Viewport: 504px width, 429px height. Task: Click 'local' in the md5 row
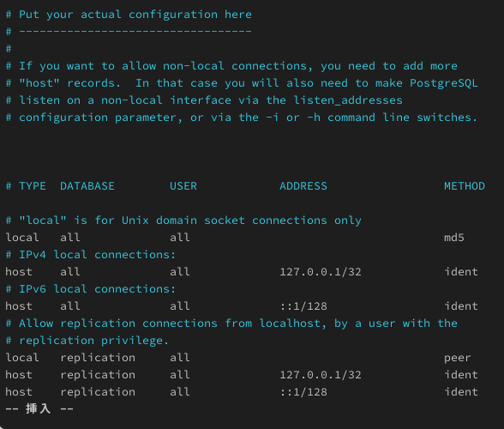pos(22,238)
